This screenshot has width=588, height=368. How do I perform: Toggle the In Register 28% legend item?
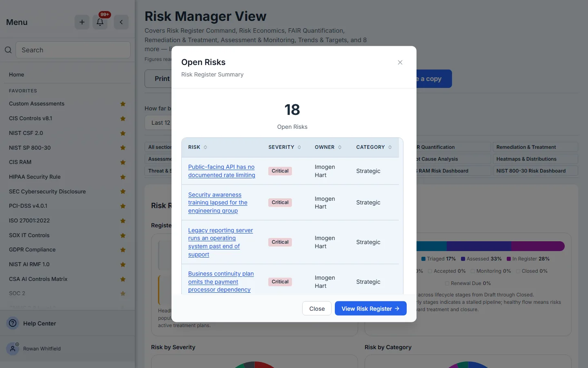[528, 259]
